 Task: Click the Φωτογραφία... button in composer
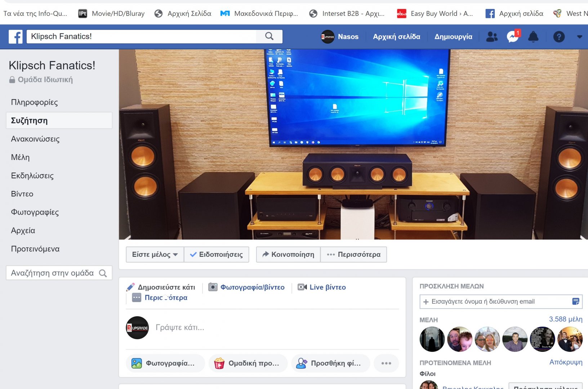pyautogui.click(x=165, y=363)
